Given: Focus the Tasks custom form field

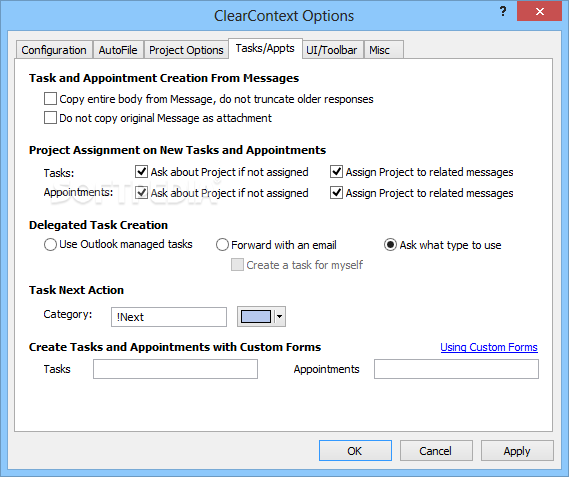Looking at the screenshot, I should click(x=175, y=369).
